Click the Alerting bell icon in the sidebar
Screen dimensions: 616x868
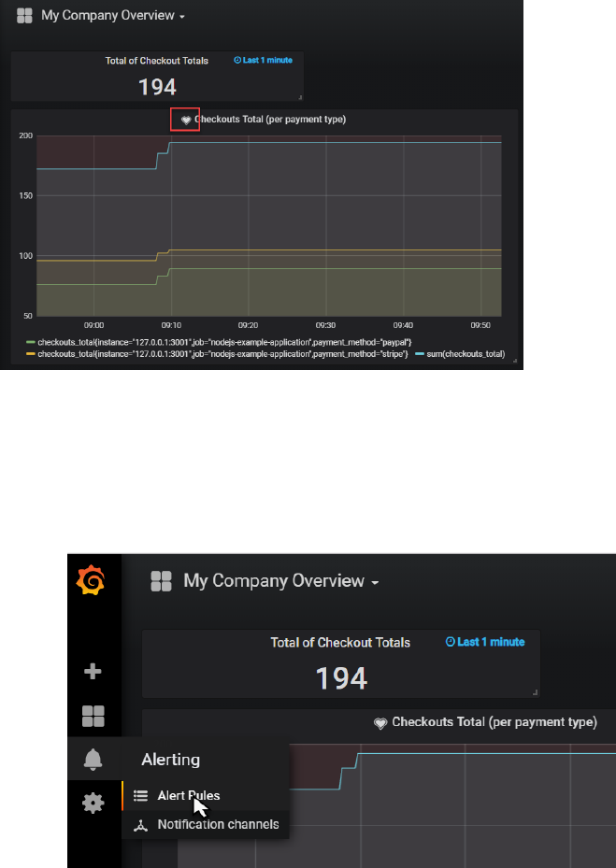coord(93,759)
